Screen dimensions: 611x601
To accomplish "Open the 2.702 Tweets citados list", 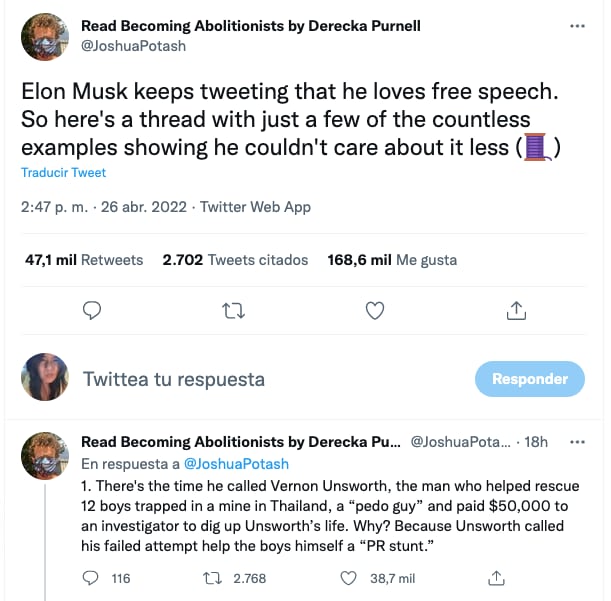I will (235, 260).
